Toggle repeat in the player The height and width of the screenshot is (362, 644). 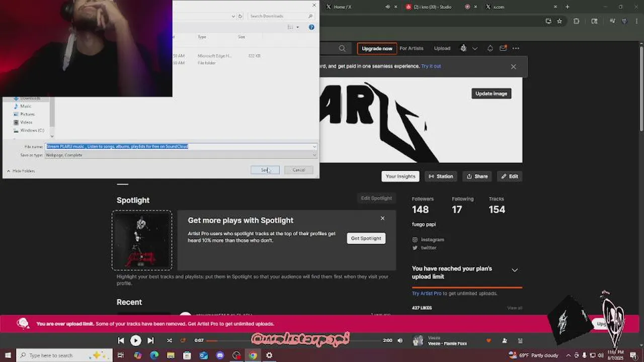(183, 340)
